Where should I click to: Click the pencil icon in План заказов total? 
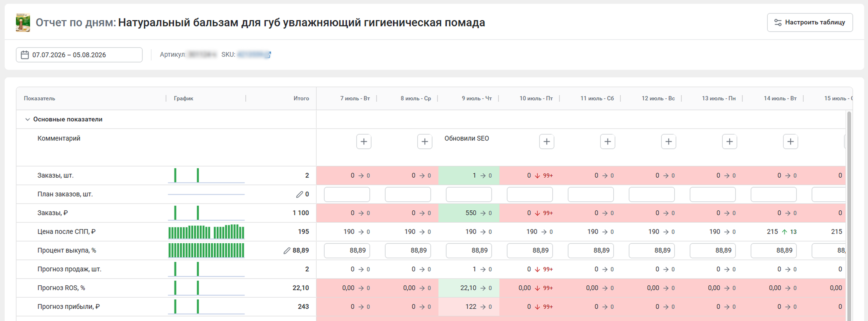pyautogui.click(x=299, y=194)
